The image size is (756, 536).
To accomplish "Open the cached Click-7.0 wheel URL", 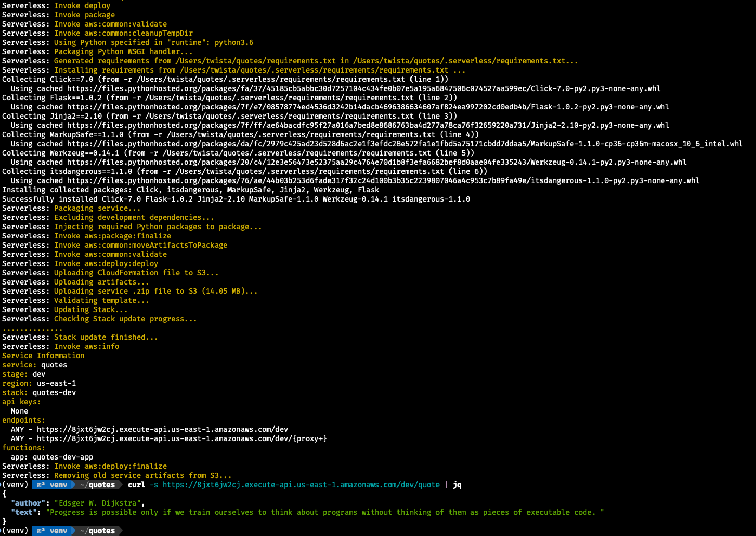I will [x=363, y=88].
